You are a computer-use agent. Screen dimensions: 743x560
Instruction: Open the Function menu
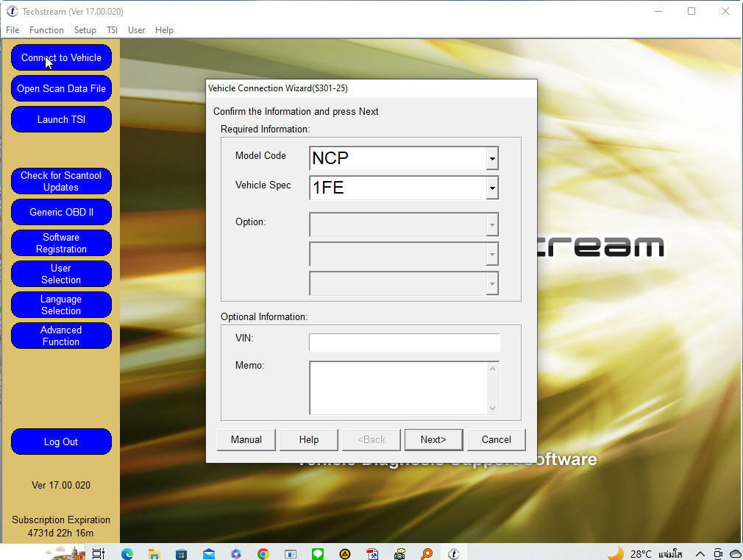[46, 30]
